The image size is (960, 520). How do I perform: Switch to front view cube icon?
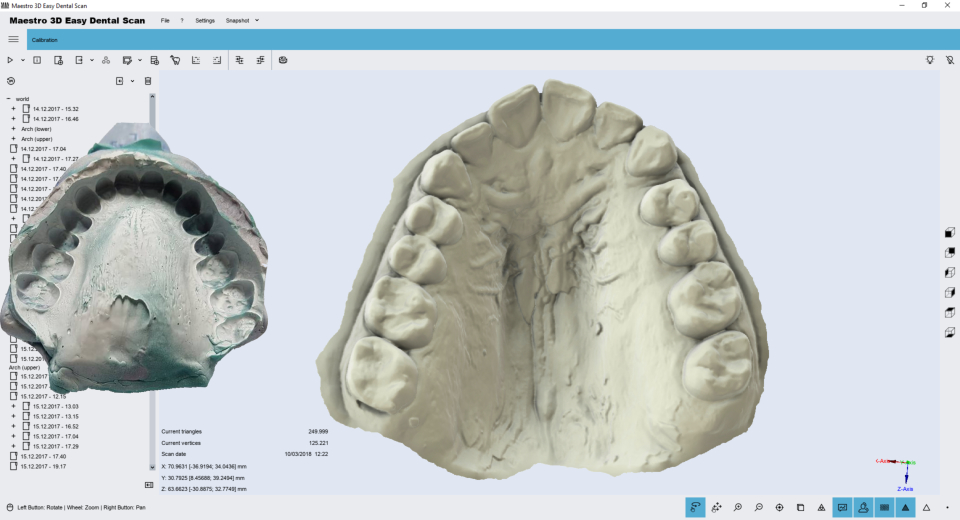(x=950, y=232)
